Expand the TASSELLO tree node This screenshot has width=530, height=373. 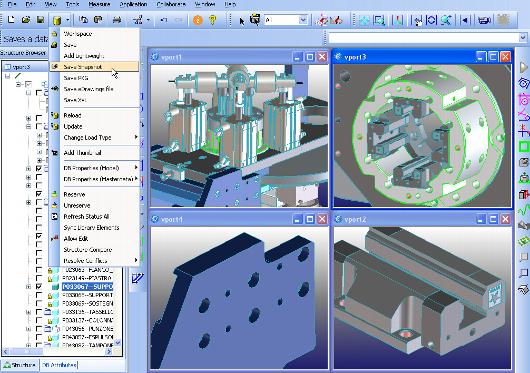pos(28,312)
